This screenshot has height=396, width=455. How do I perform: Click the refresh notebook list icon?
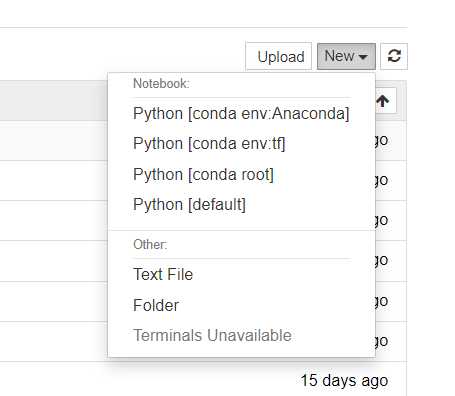(394, 56)
